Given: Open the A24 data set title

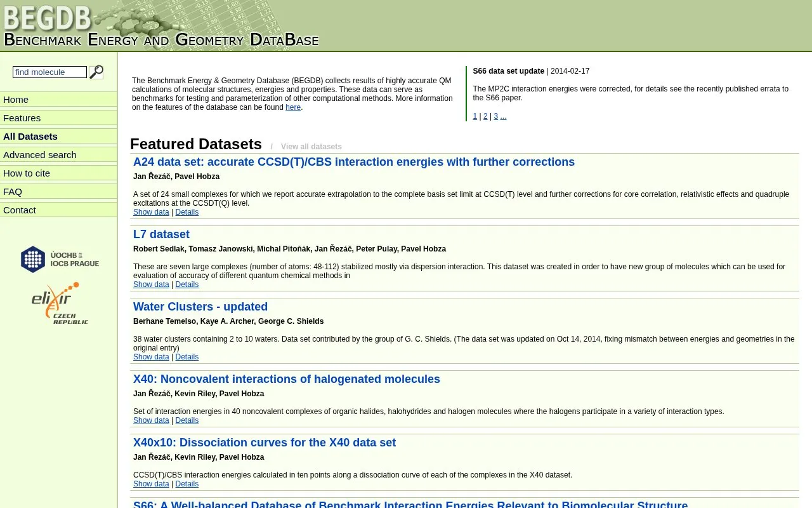Looking at the screenshot, I should pos(354,162).
